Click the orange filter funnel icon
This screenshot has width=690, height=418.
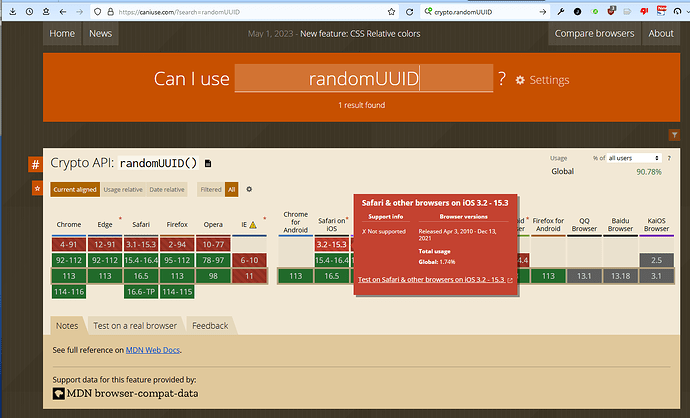[674, 135]
